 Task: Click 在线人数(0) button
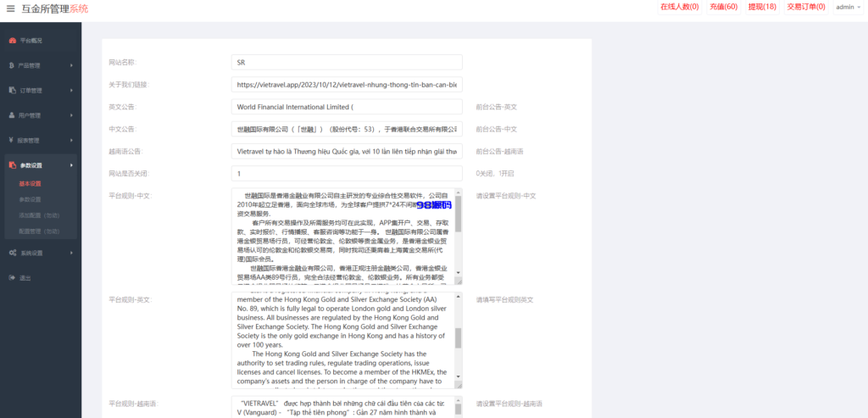coord(679,7)
